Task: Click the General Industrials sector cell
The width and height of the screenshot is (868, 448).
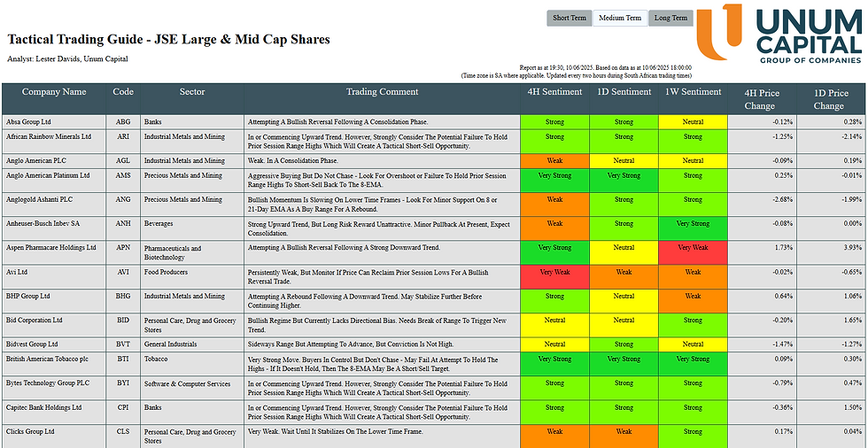Action: point(192,344)
